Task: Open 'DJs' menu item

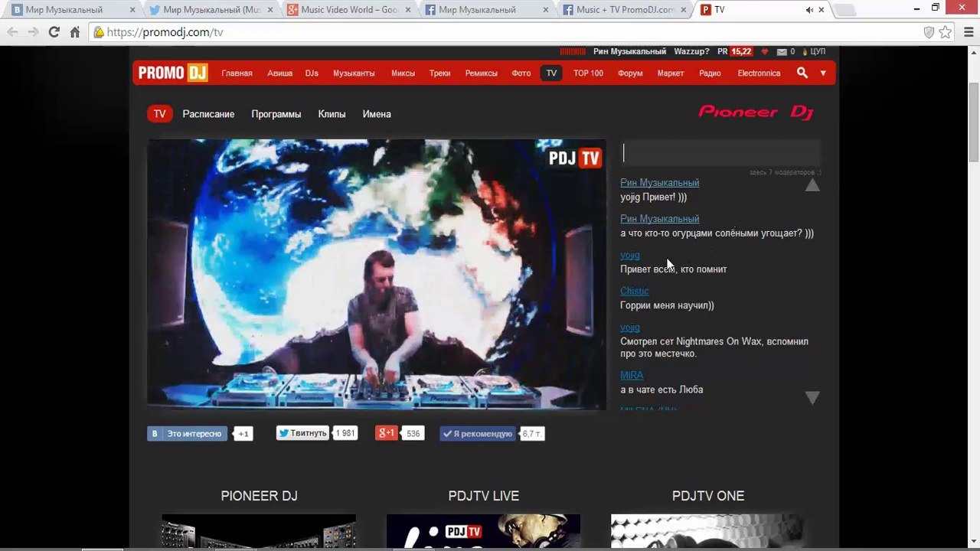Action: coord(312,73)
